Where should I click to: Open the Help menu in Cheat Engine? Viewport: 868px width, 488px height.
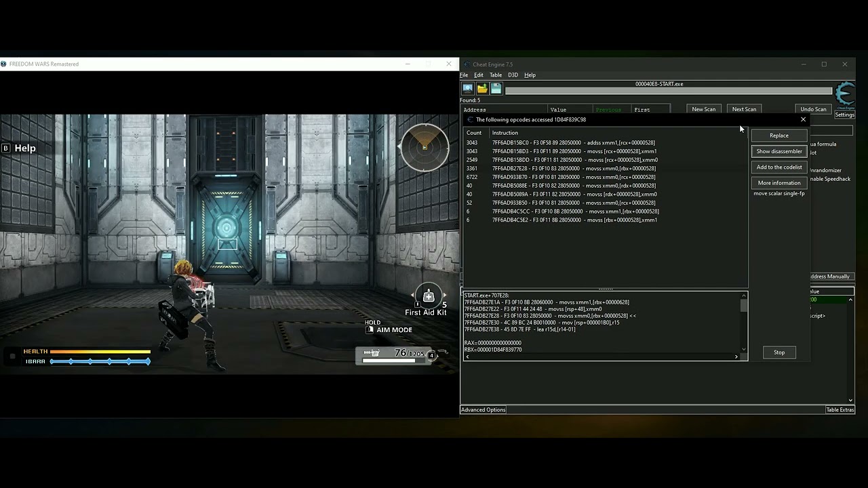tap(530, 75)
